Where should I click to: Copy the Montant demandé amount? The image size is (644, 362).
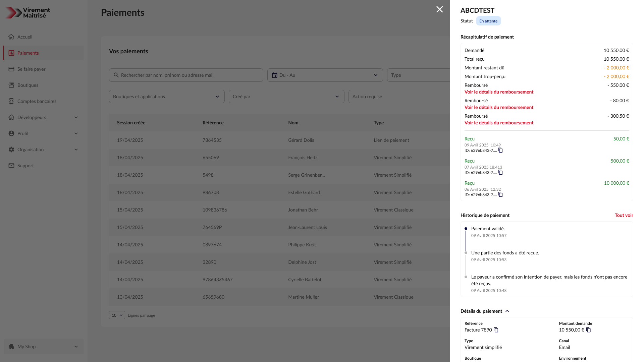(x=589, y=330)
